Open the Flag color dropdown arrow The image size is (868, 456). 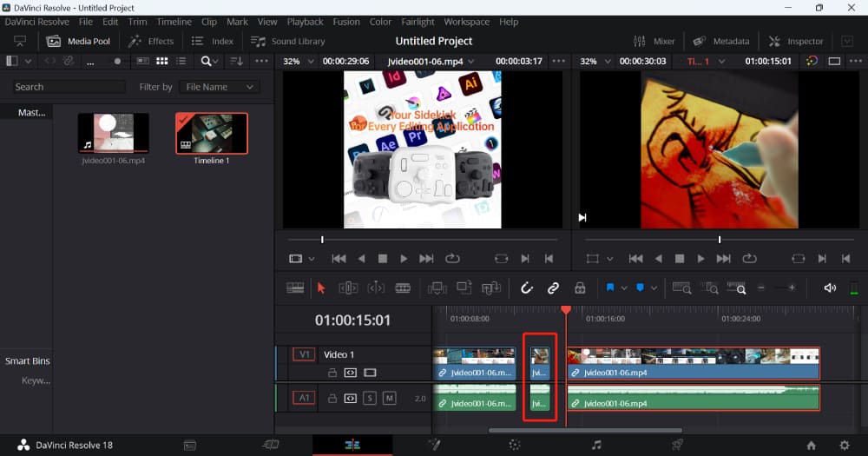coord(624,288)
